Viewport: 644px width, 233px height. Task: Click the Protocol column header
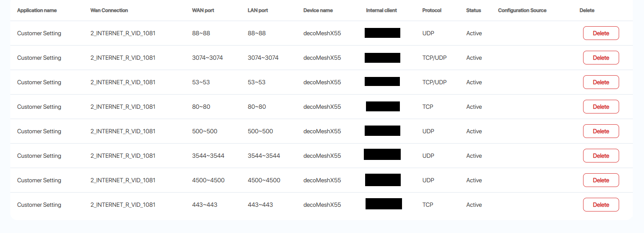(432, 10)
